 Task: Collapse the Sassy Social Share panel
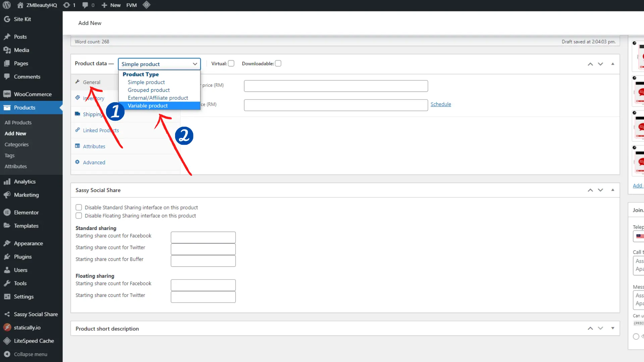tap(613, 190)
